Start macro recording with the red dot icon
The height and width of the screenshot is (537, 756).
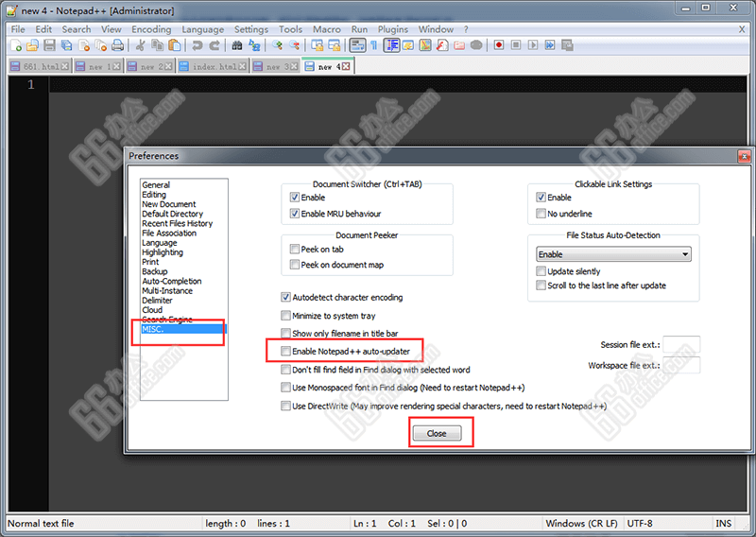click(499, 45)
